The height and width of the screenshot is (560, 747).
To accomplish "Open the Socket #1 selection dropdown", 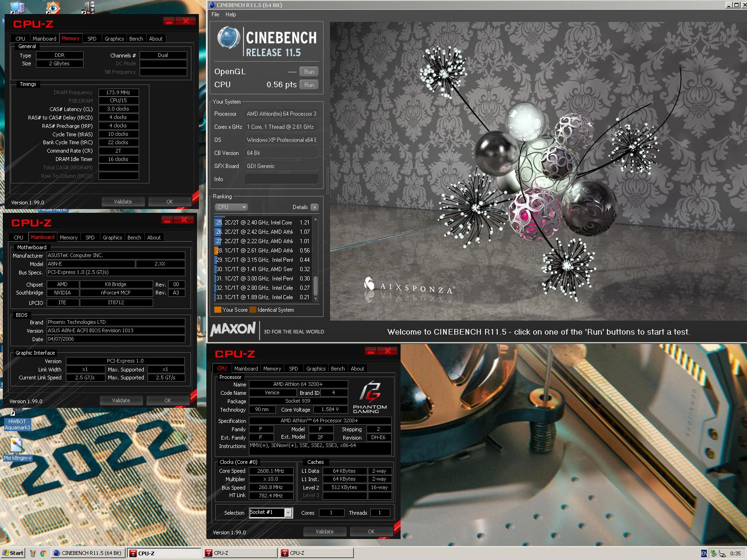I will (x=289, y=513).
